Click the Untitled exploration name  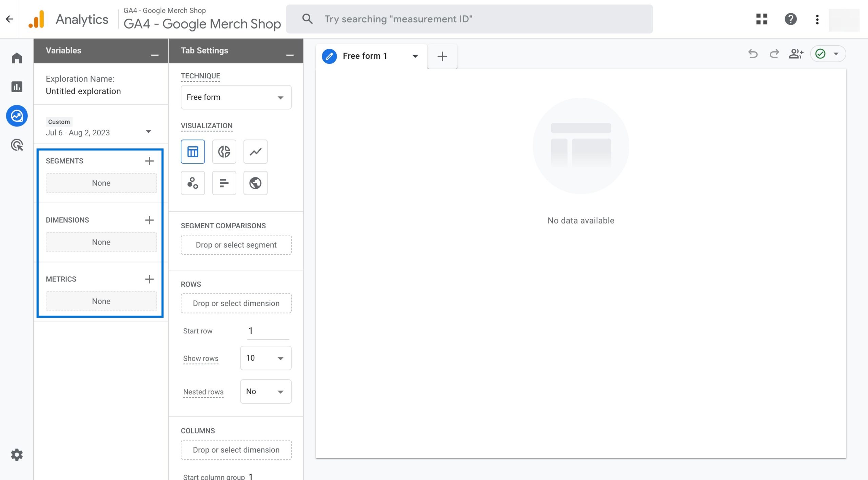tap(83, 91)
